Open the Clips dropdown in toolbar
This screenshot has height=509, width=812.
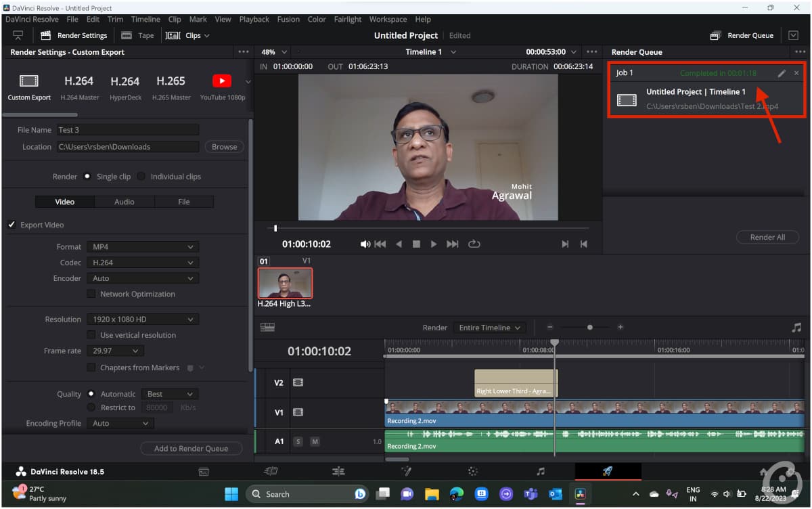click(x=187, y=35)
